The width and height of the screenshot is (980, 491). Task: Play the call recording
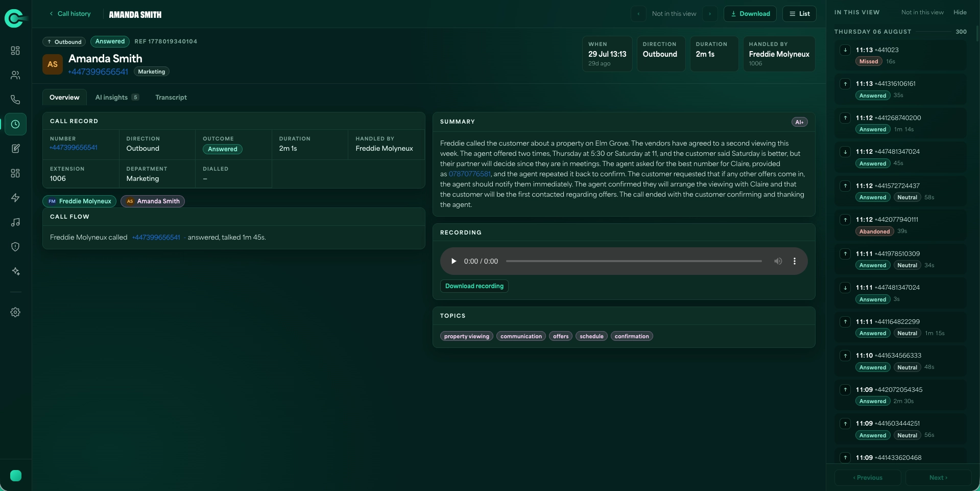(x=453, y=261)
